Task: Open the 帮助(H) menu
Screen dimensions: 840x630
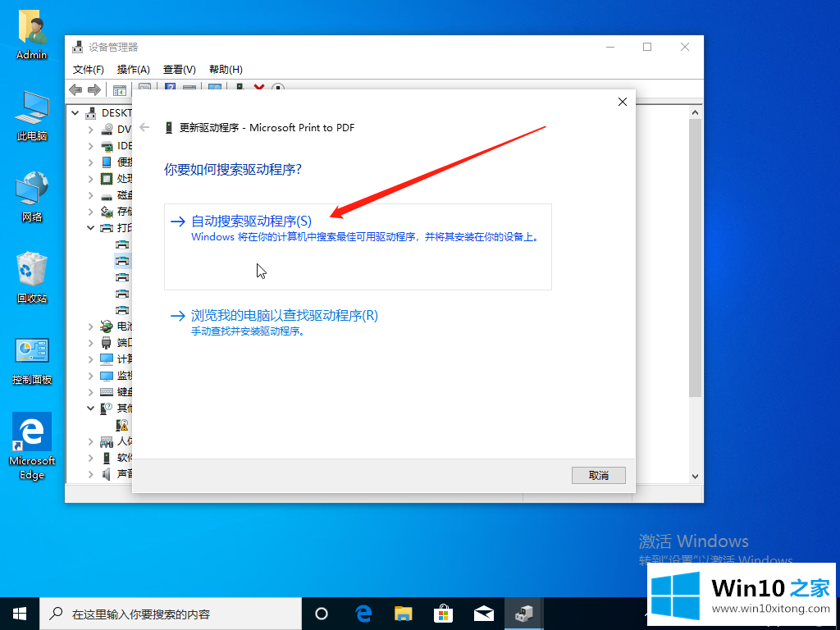Action: click(226, 70)
